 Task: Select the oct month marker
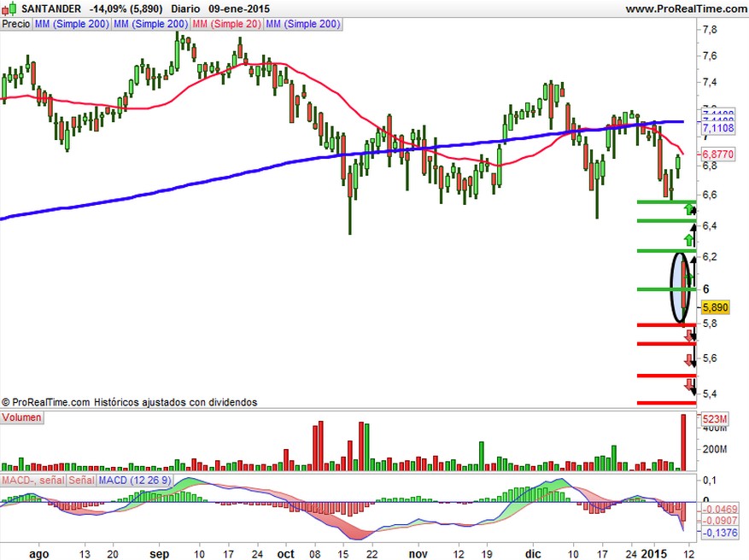pos(285,554)
